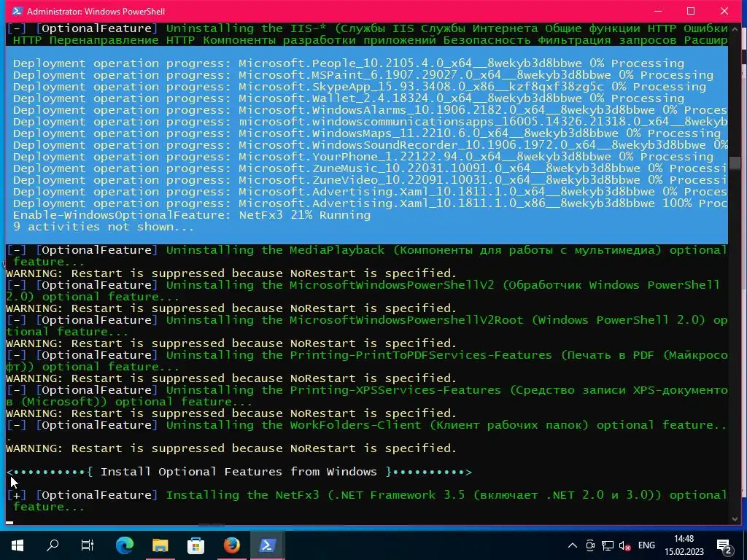Click the Meet Now tray icon
This screenshot has width=747, height=560.
(x=590, y=545)
